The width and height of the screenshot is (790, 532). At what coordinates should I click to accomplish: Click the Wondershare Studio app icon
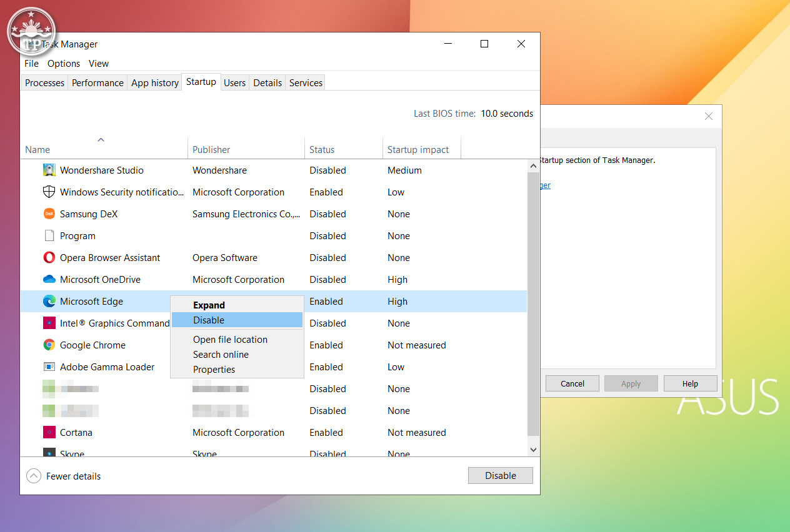49,170
